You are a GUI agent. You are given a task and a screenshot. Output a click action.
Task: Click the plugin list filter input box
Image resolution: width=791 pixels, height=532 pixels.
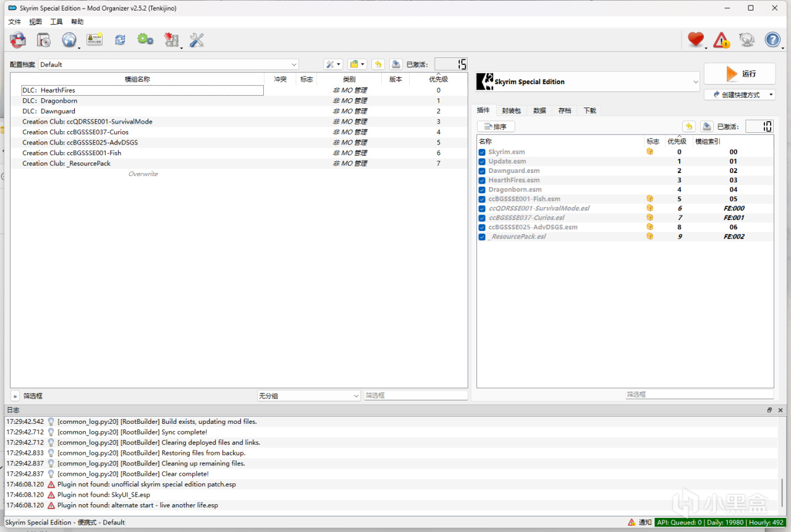pyautogui.click(x=700, y=394)
